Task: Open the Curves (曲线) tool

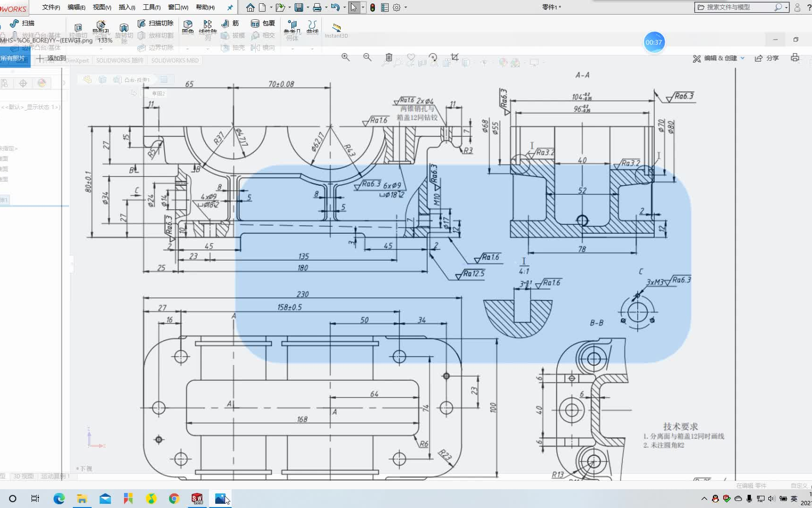Action: pyautogui.click(x=312, y=27)
